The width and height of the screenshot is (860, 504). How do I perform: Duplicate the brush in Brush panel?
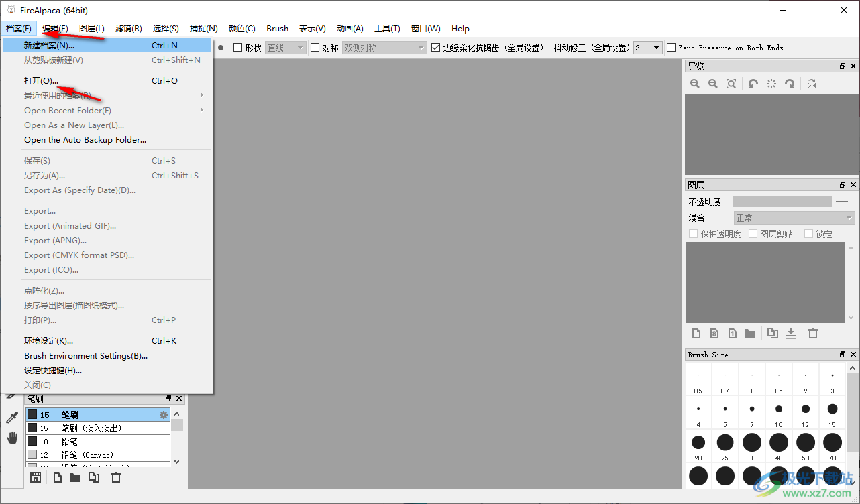tap(94, 477)
